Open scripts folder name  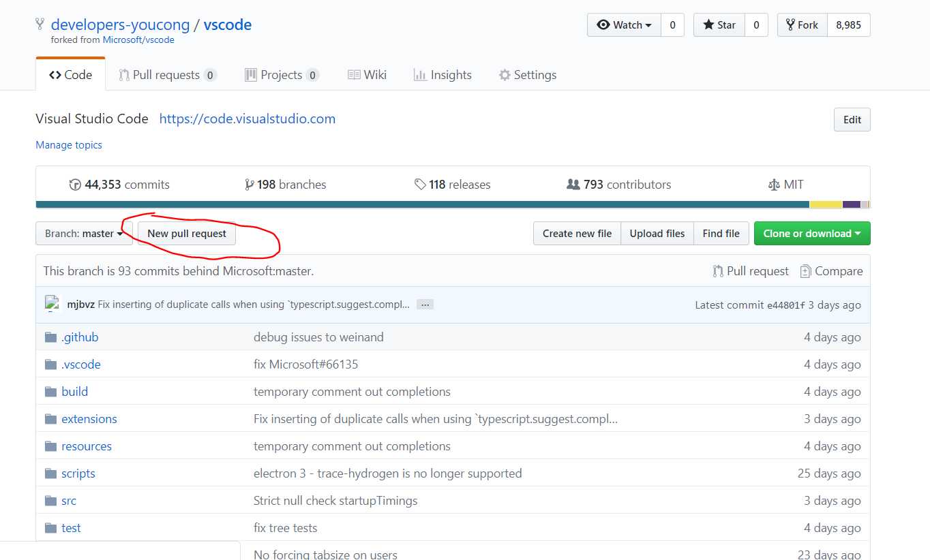[78, 473]
